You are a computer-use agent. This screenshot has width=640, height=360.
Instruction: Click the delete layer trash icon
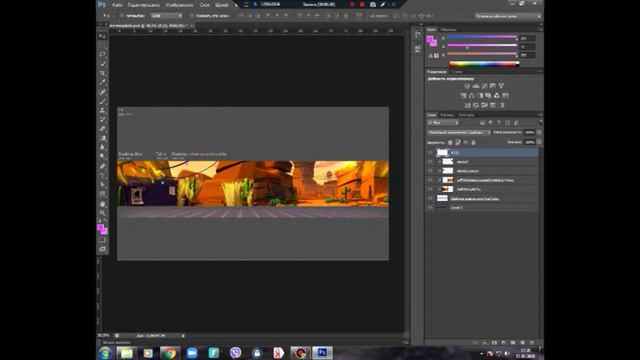(532, 342)
